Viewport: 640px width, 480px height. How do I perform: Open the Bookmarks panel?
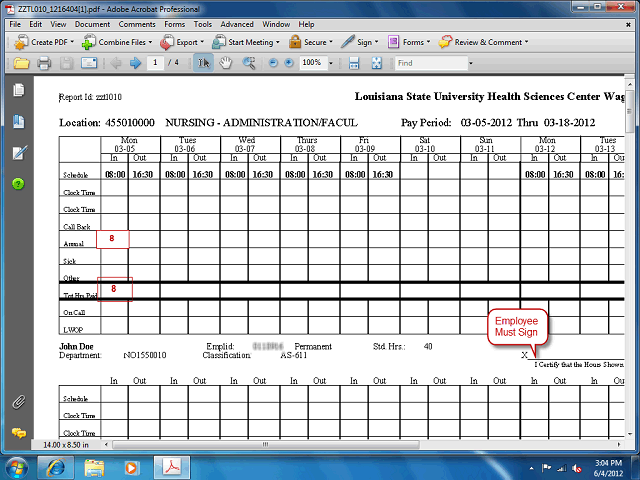(x=18, y=122)
